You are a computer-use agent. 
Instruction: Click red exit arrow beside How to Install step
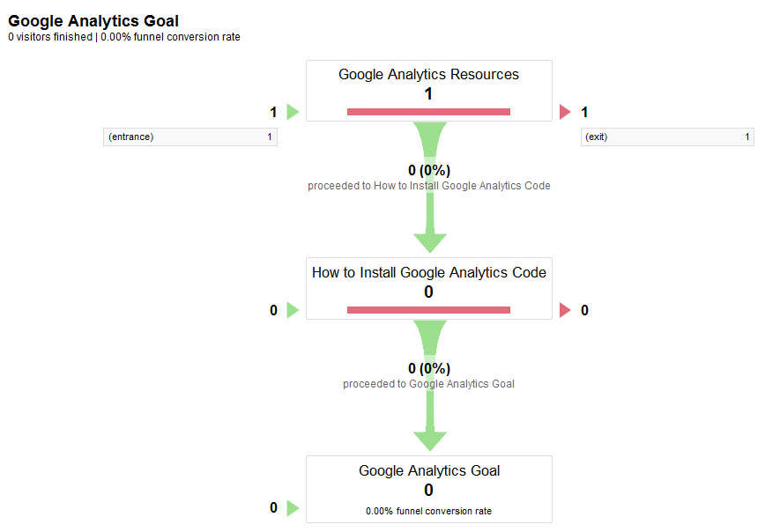566,310
